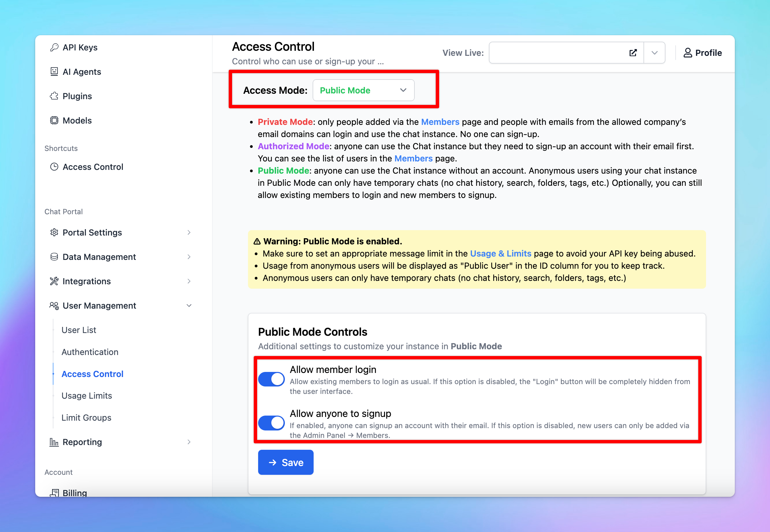Open the View Live dropdown arrow
The width and height of the screenshot is (770, 532).
[655, 53]
